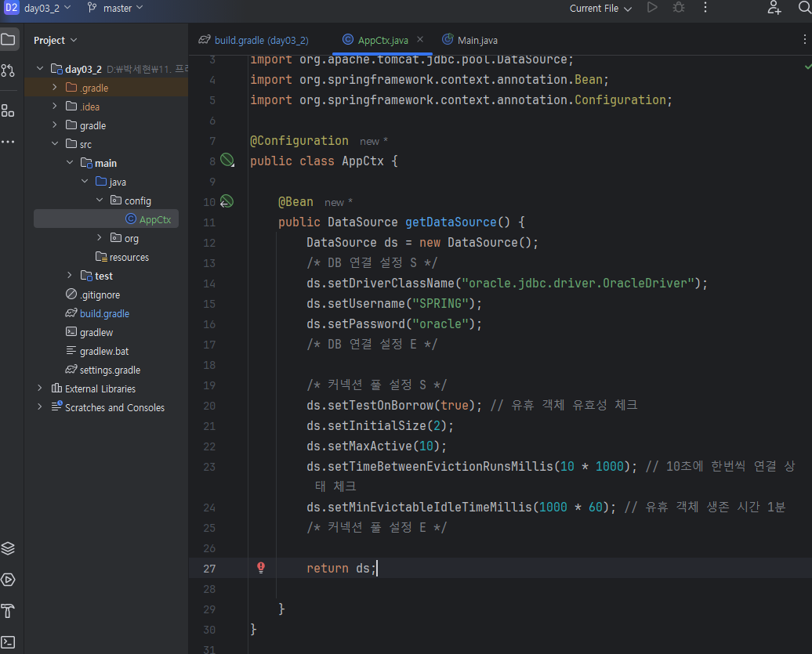The image size is (812, 654).
Task: Click the Debug bug icon
Action: click(x=679, y=8)
